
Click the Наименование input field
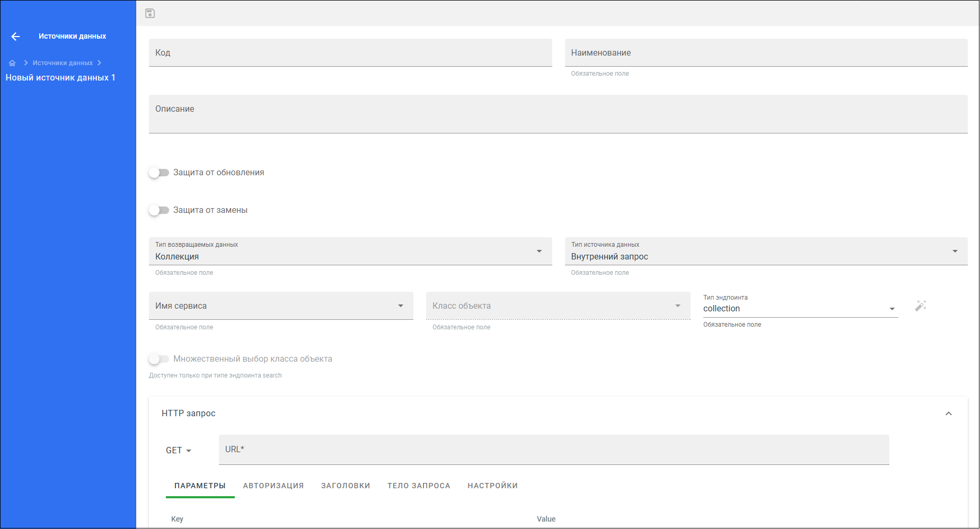click(766, 52)
